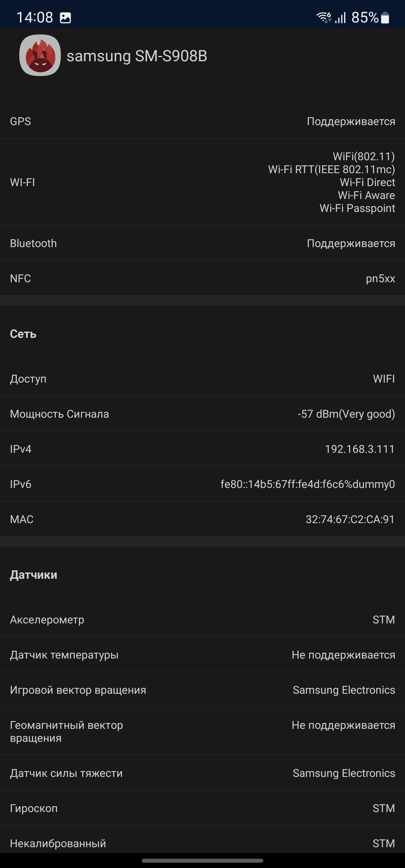Tap the IPv6 address value
The width and height of the screenshot is (405, 868).
click(x=307, y=484)
